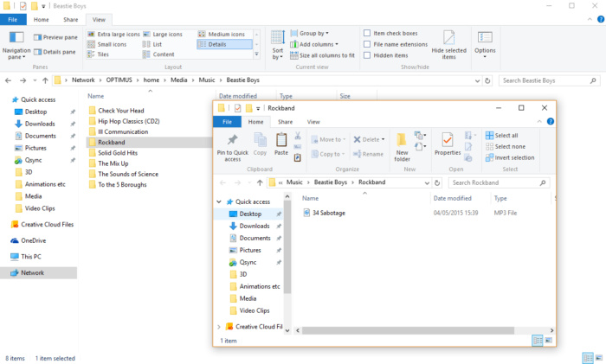This screenshot has width=606, height=364.
Task: Enable Hidden items checkbox
Action: 367,55
